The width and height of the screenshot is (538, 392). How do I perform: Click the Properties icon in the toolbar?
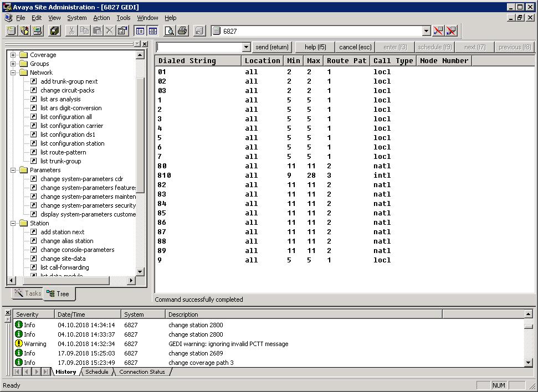[122, 31]
